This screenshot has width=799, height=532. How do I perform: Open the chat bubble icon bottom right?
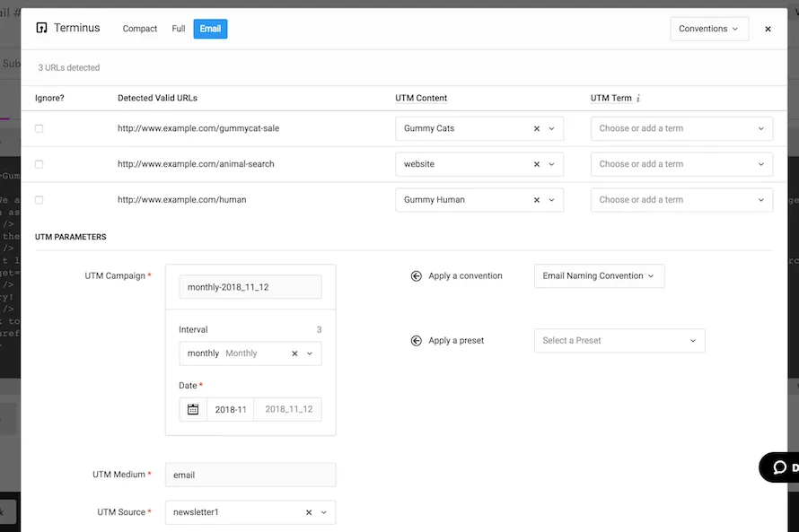779,467
